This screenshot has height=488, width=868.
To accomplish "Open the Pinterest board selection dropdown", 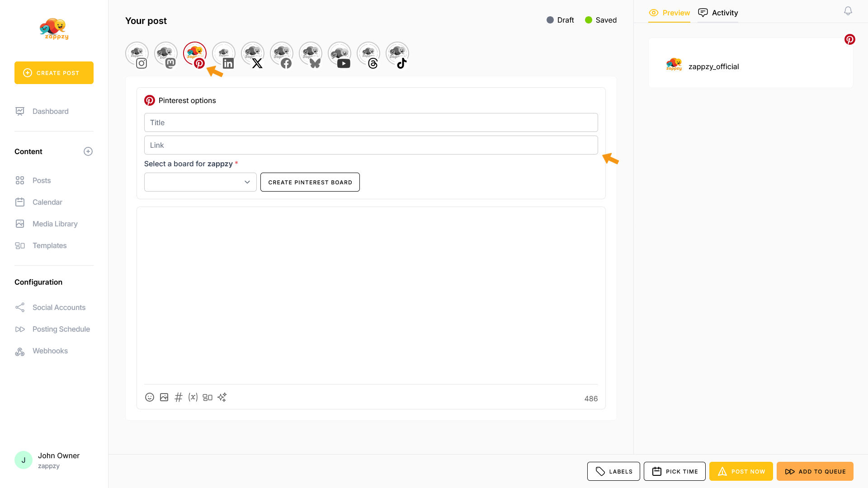I will pyautogui.click(x=200, y=182).
